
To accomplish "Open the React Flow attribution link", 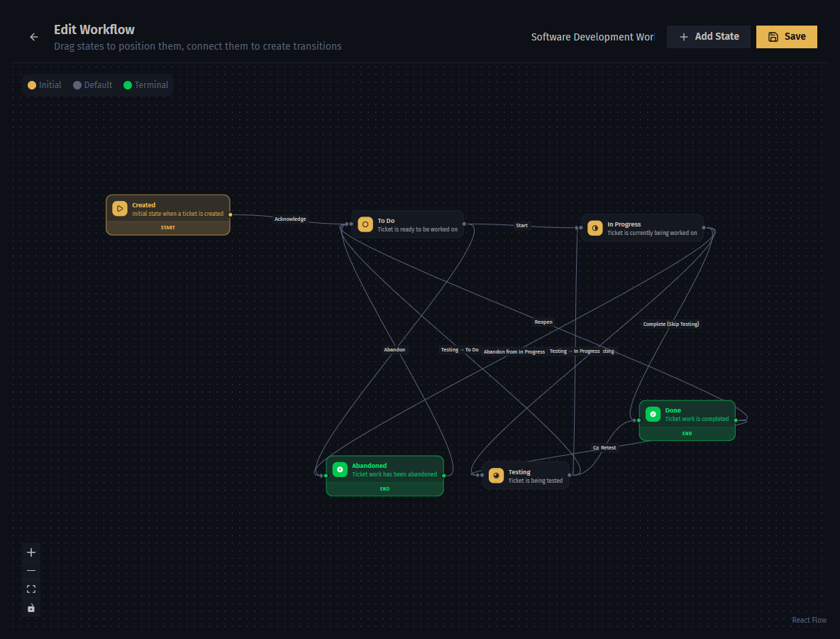I will coord(809,621).
